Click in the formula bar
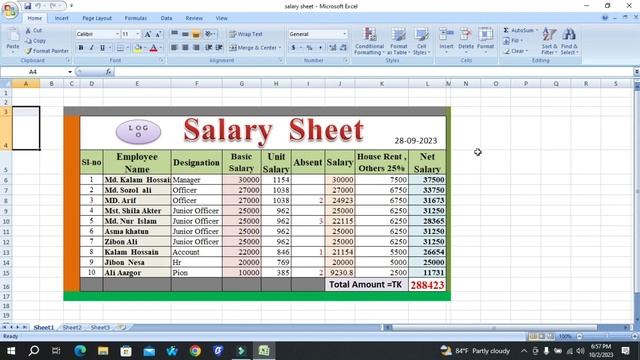This screenshot has height=360, width=640. pos(373,72)
